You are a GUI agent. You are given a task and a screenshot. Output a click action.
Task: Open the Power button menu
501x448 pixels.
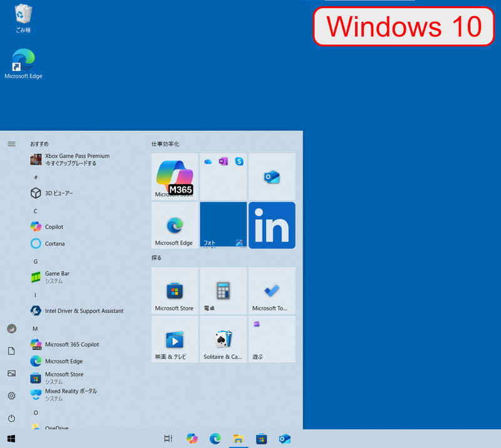tap(11, 419)
